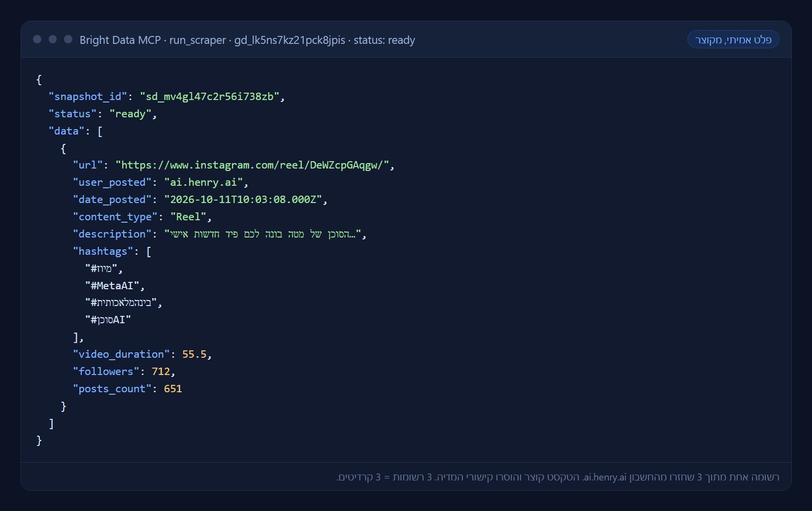Click the opening brace of the data object
This screenshot has width=812, height=511.
pyautogui.click(x=63, y=148)
